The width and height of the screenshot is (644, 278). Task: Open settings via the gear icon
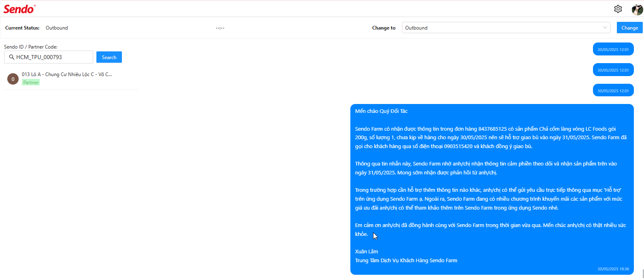(x=618, y=9)
